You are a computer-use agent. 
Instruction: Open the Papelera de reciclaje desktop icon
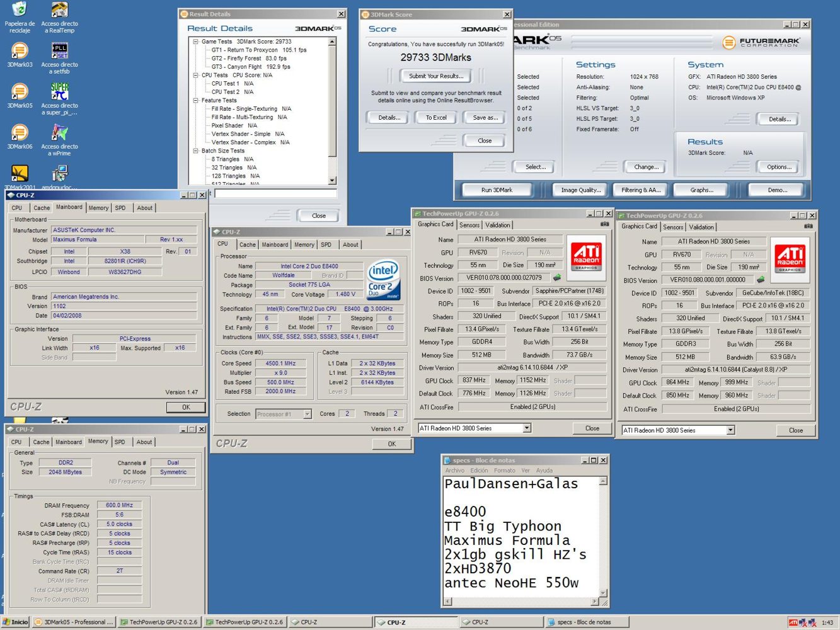pos(20,16)
